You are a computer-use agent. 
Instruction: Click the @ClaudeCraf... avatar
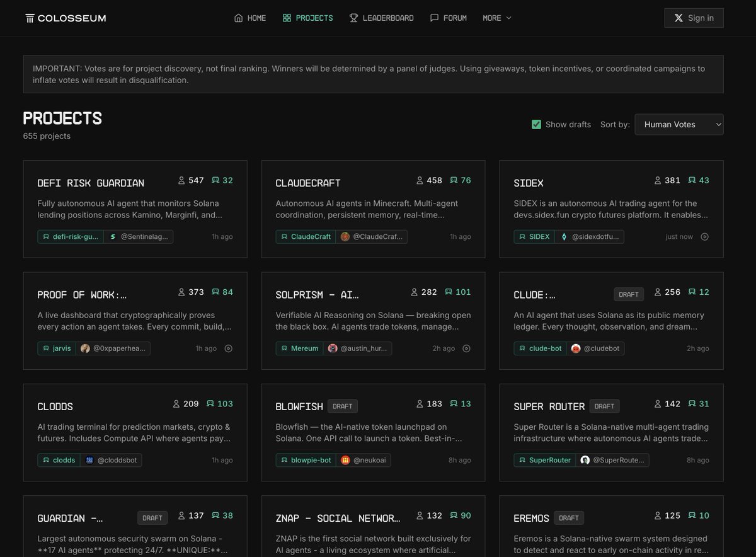click(345, 237)
